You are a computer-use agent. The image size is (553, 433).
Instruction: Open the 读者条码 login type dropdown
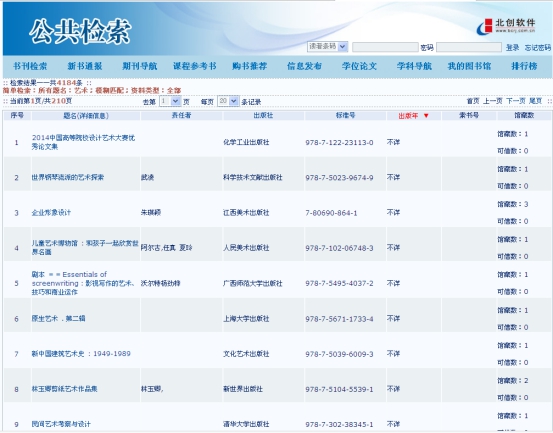coord(327,47)
